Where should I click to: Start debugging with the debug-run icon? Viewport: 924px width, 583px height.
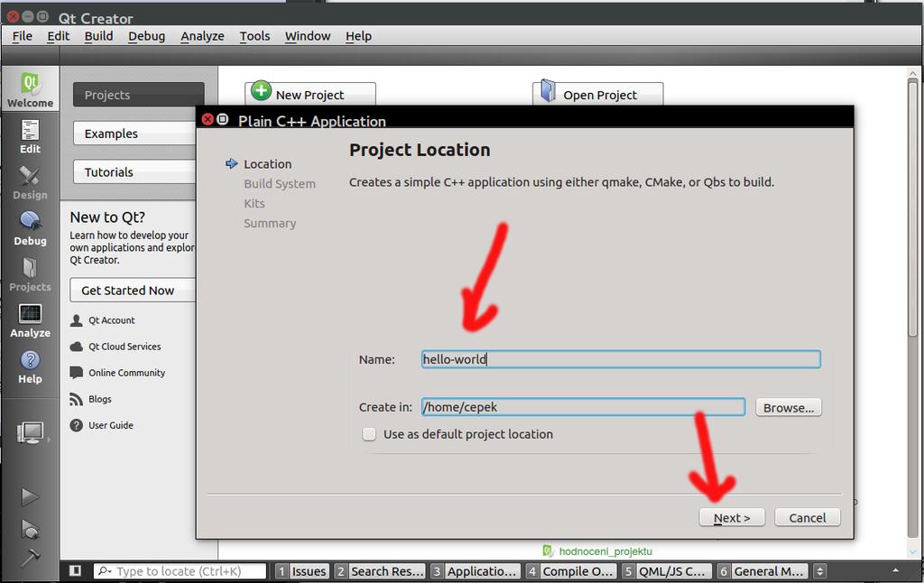(x=30, y=530)
